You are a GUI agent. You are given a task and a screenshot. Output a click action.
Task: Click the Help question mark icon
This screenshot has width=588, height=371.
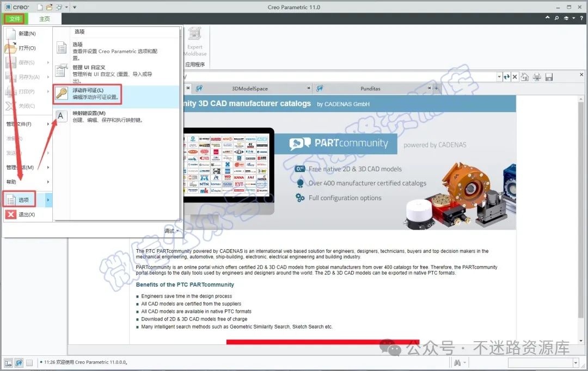[581, 18]
